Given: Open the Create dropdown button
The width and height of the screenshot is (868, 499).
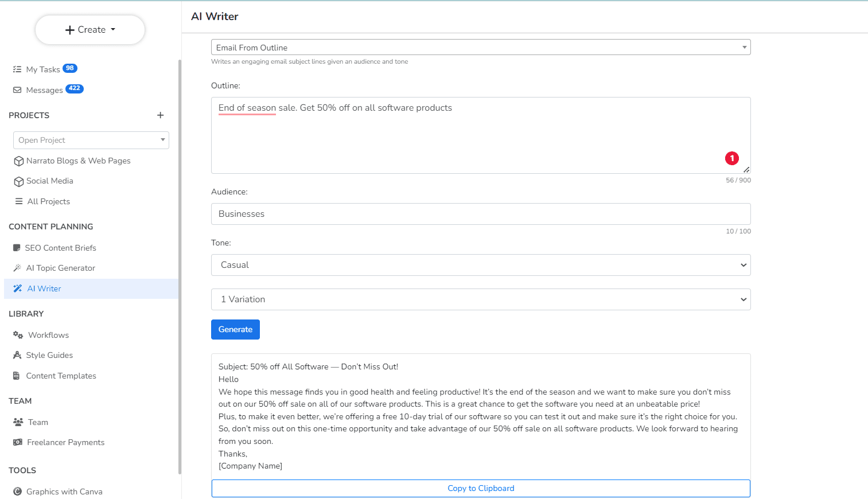Looking at the screenshot, I should [x=90, y=30].
